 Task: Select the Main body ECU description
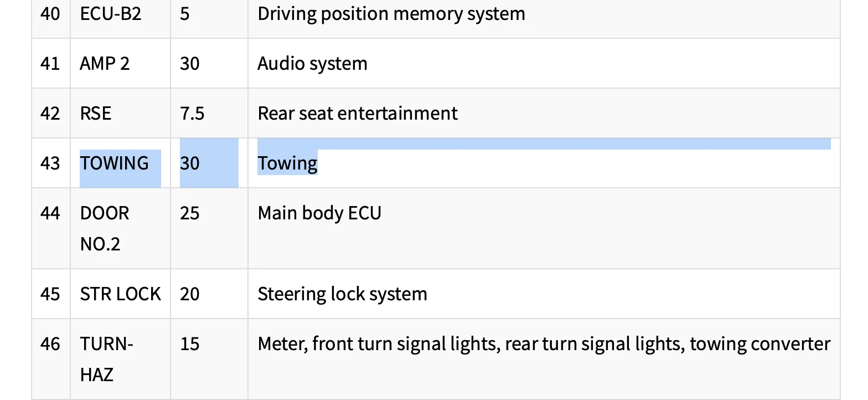(x=319, y=213)
